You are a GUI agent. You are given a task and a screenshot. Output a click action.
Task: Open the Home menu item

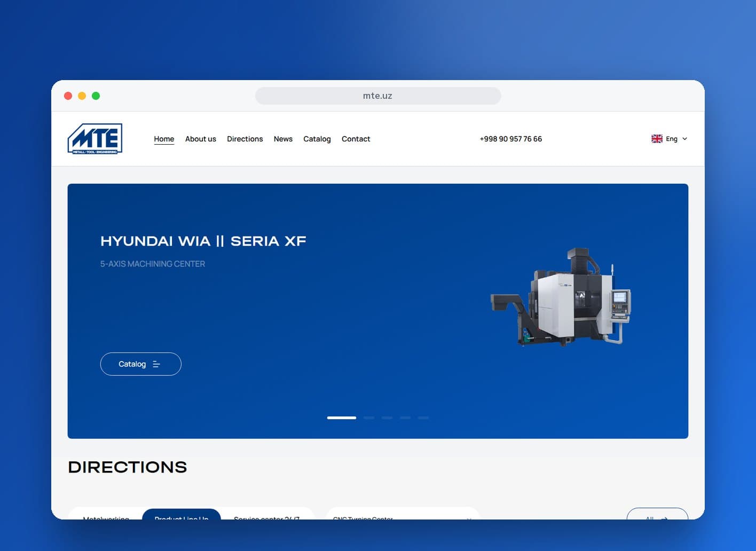tap(164, 139)
